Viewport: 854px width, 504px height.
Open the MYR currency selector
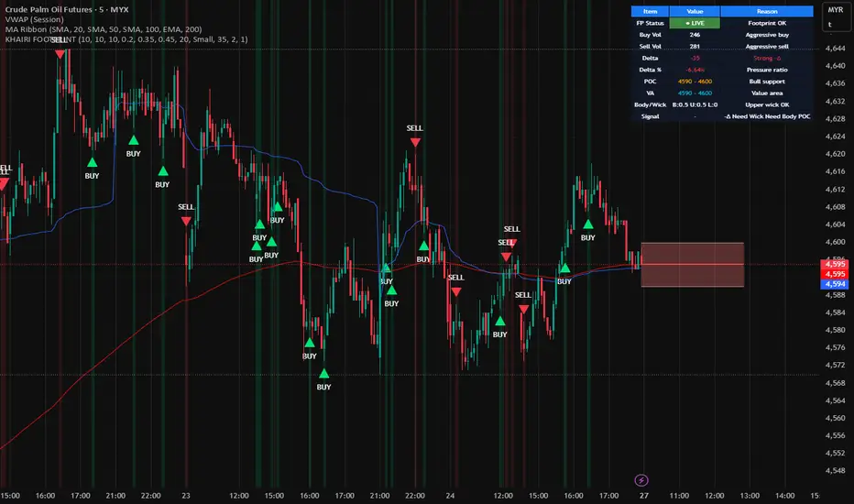pos(835,10)
